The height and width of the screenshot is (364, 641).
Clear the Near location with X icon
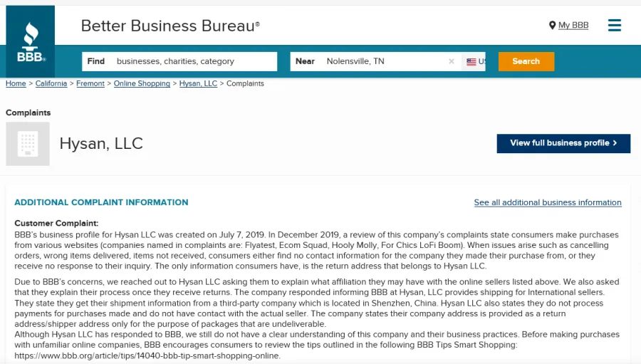[452, 61]
